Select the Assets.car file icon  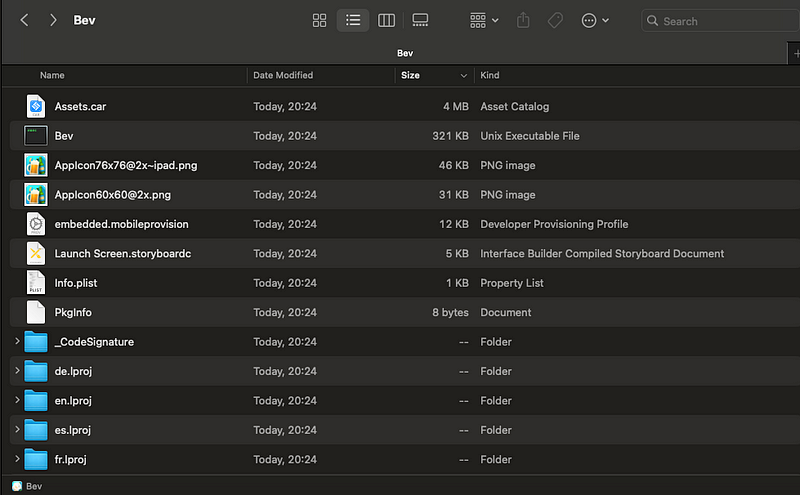pyautogui.click(x=36, y=106)
